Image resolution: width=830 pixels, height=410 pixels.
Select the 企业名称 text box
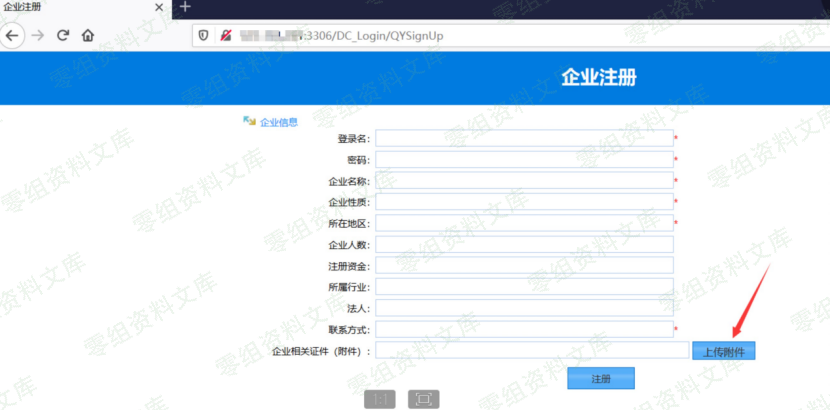tap(524, 181)
